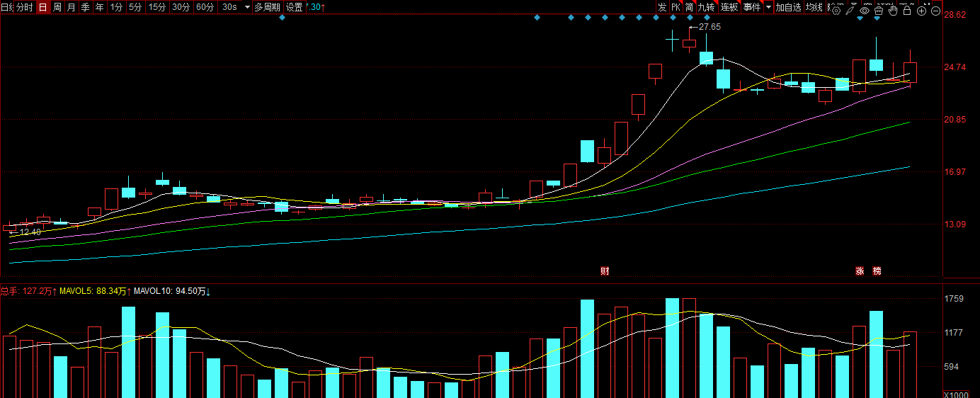Click the 594 volume axis label
The width and height of the screenshot is (980, 398).
pos(952,367)
